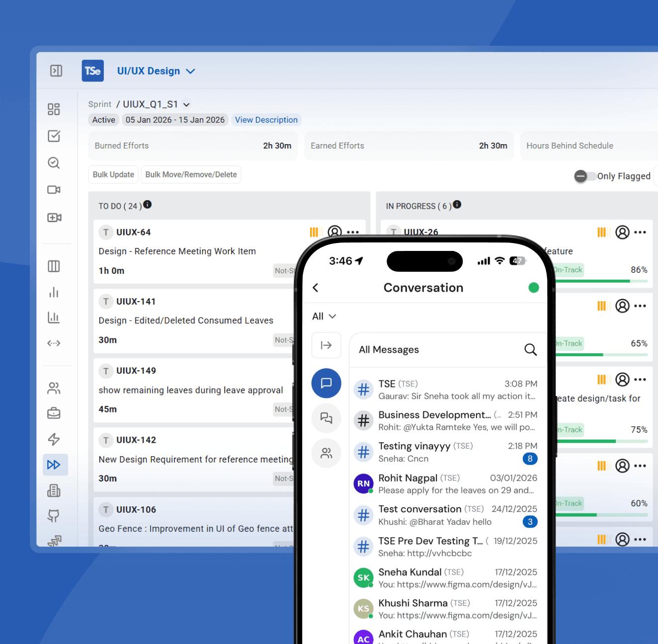Open assignee icon on UIUX-26 card
This screenshot has height=644, width=658.
click(x=622, y=232)
